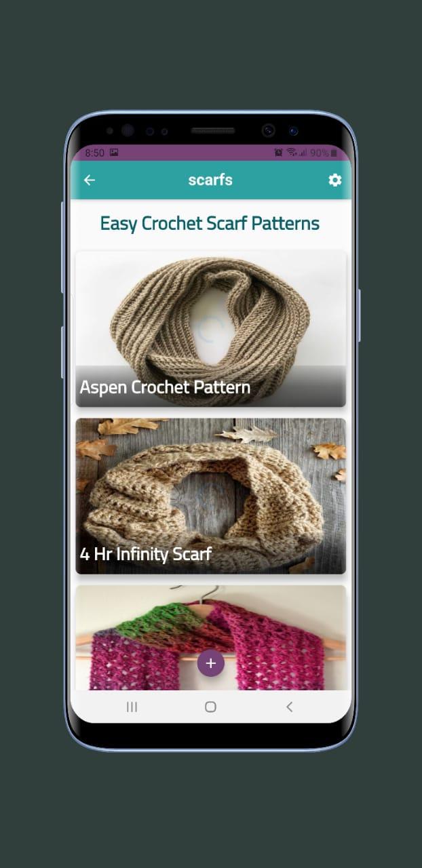Tap the Android home button
The width and height of the screenshot is (422, 868).
210,707
